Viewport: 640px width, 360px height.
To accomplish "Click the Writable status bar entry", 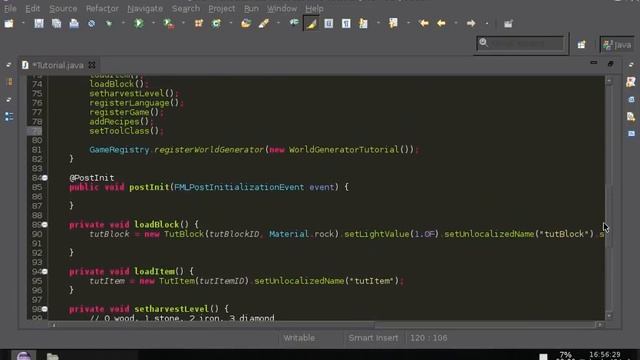I will [x=299, y=338].
